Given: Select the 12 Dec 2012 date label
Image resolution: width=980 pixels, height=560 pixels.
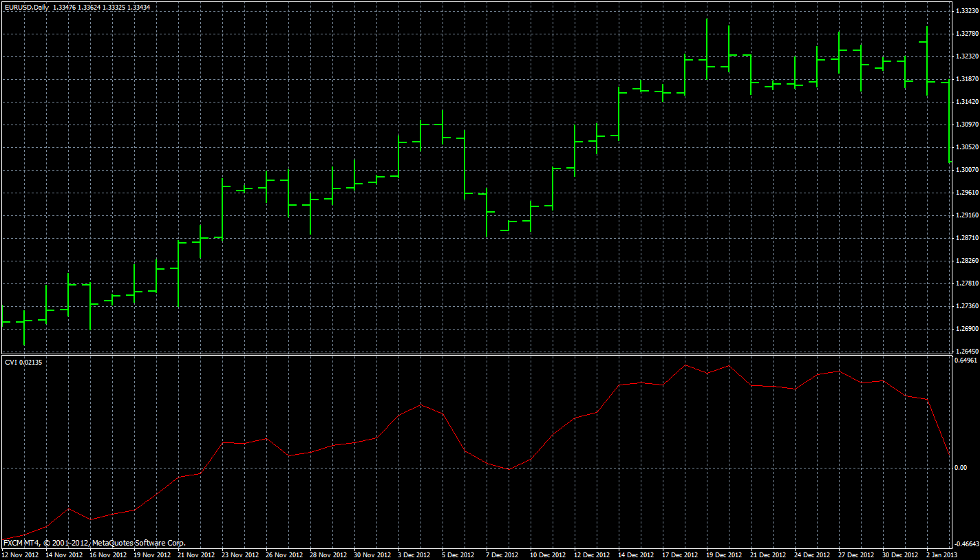Looking at the screenshot, I should [593, 554].
